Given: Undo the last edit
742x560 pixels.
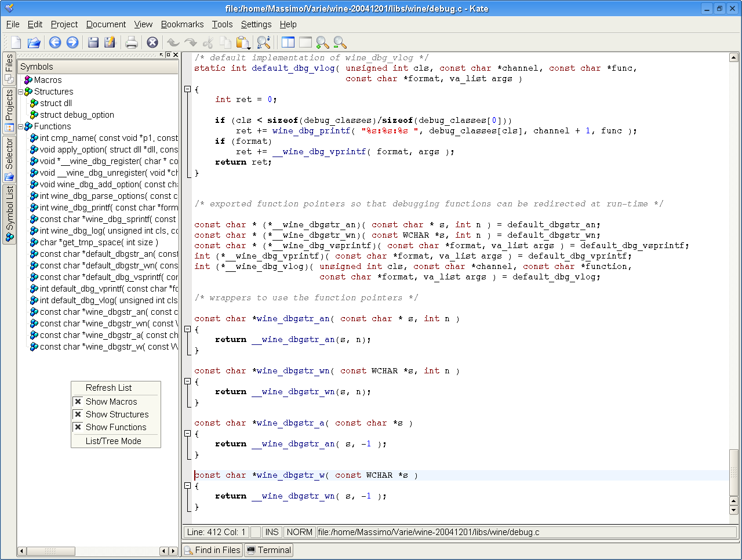Looking at the screenshot, I should pyautogui.click(x=173, y=42).
